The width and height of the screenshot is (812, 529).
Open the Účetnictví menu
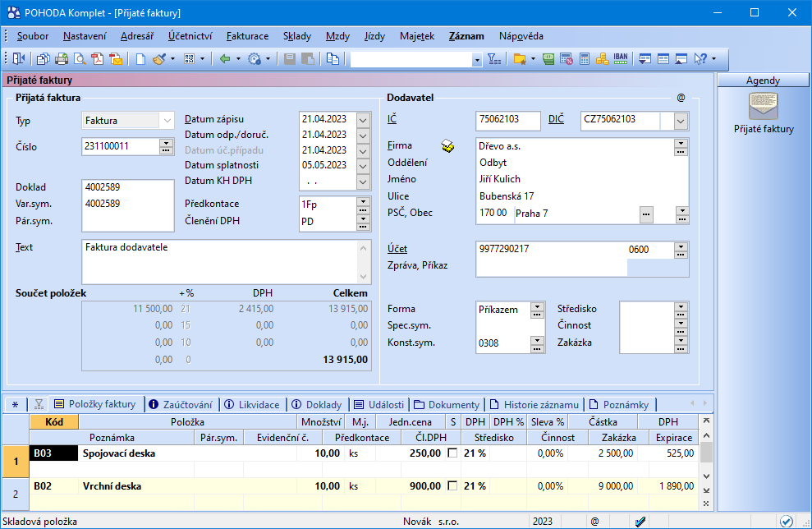pyautogui.click(x=190, y=36)
